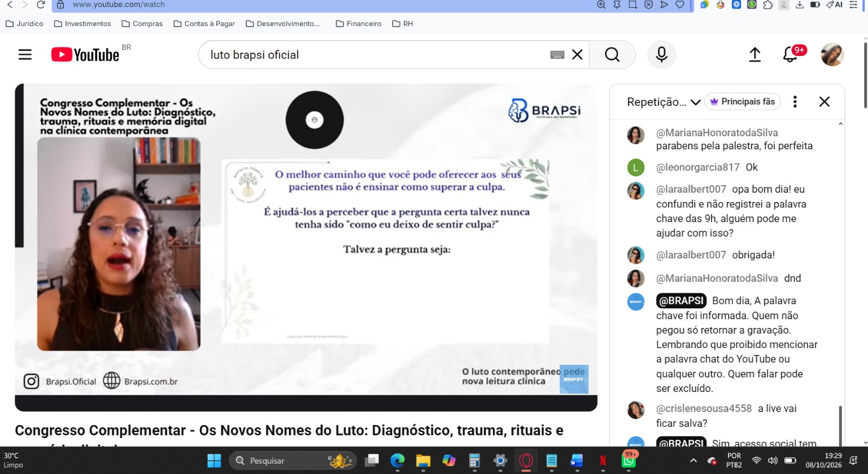868x474 pixels.
Task: Open the Contas à Pagar bookmarks folder
Action: 204,24
